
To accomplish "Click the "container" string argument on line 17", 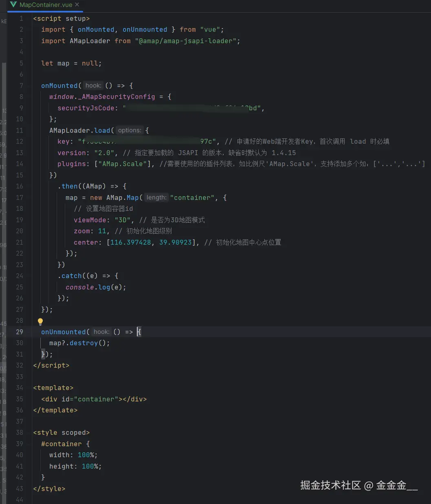I will (192, 197).
